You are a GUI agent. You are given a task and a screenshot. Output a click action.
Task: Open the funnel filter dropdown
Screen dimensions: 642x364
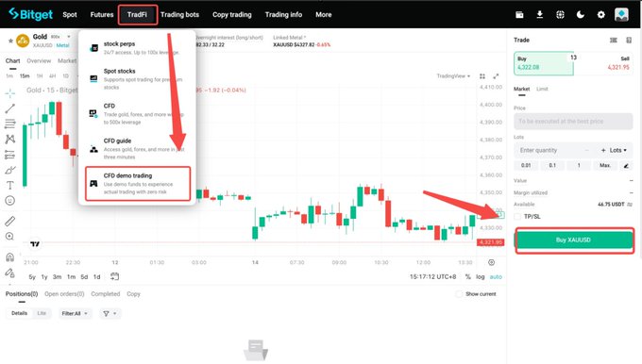tap(110, 313)
